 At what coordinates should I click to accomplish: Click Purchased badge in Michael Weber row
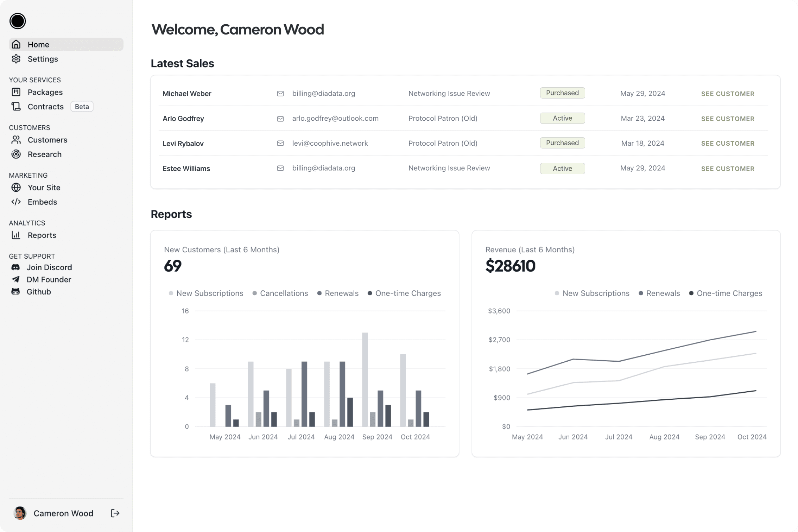[x=562, y=93]
